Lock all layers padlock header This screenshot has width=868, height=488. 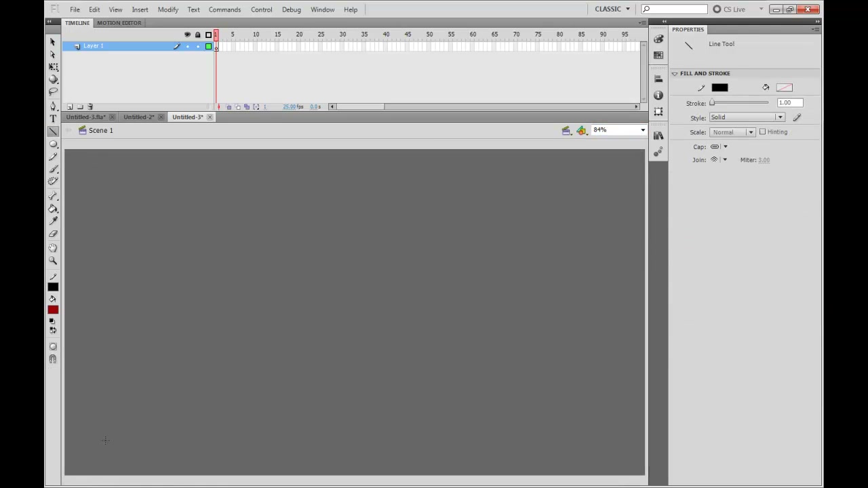click(198, 35)
